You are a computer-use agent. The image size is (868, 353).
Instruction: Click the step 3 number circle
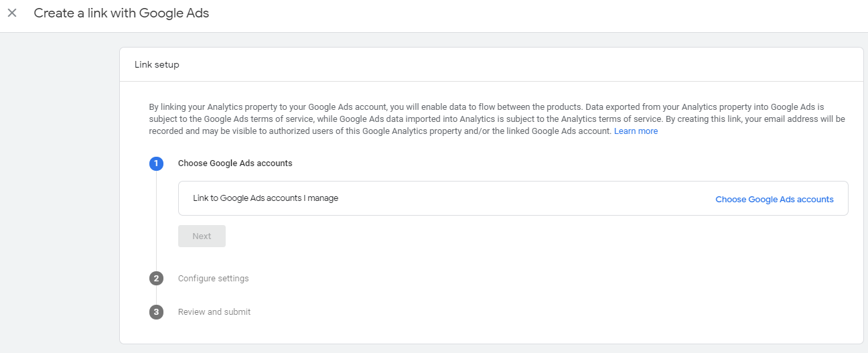pos(156,312)
